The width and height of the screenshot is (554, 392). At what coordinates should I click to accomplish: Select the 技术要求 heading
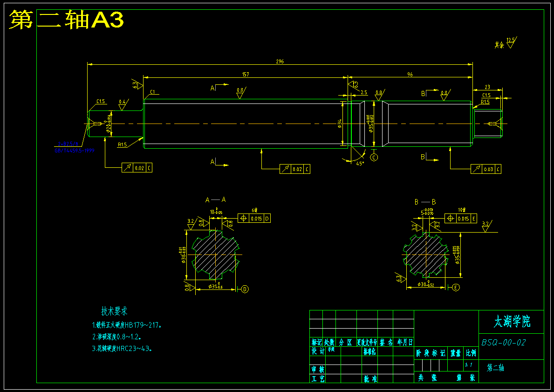(114, 311)
